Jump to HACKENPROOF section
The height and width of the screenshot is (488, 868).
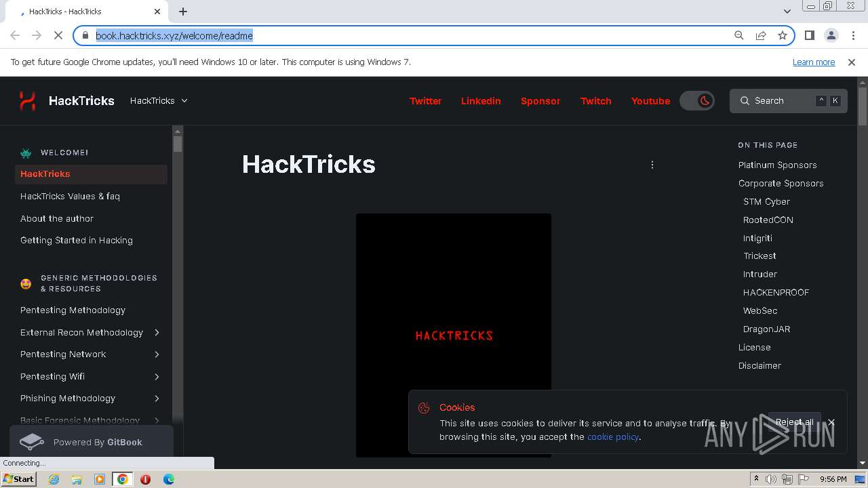tap(776, 293)
